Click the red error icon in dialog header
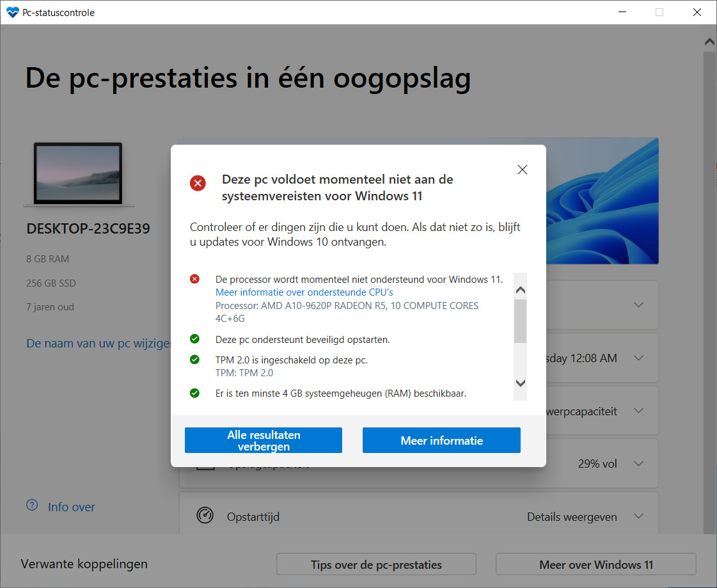The height and width of the screenshot is (588, 717). pos(198,184)
